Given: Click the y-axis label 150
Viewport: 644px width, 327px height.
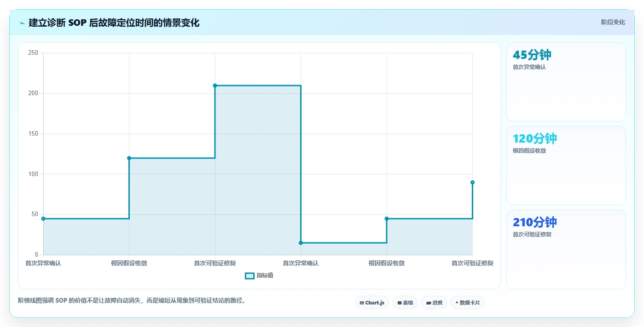Looking at the screenshot, I should [x=33, y=134].
